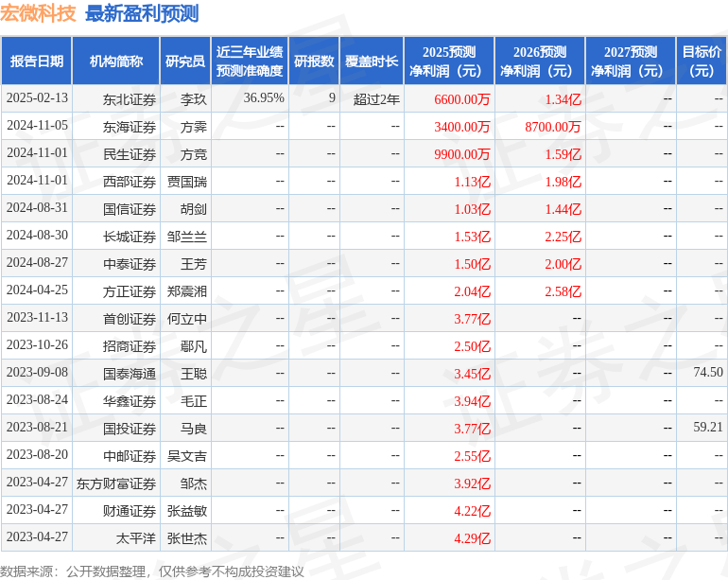
Task: Click the 36.95% accuracy value
Action: pyautogui.click(x=264, y=98)
